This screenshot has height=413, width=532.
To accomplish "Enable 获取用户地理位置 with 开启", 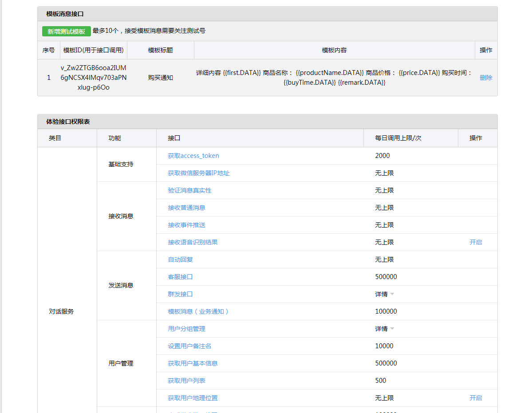I will 476,398.
